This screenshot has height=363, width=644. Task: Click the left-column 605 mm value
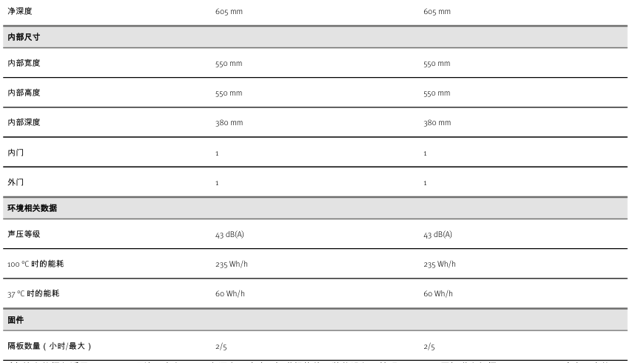[x=229, y=12]
